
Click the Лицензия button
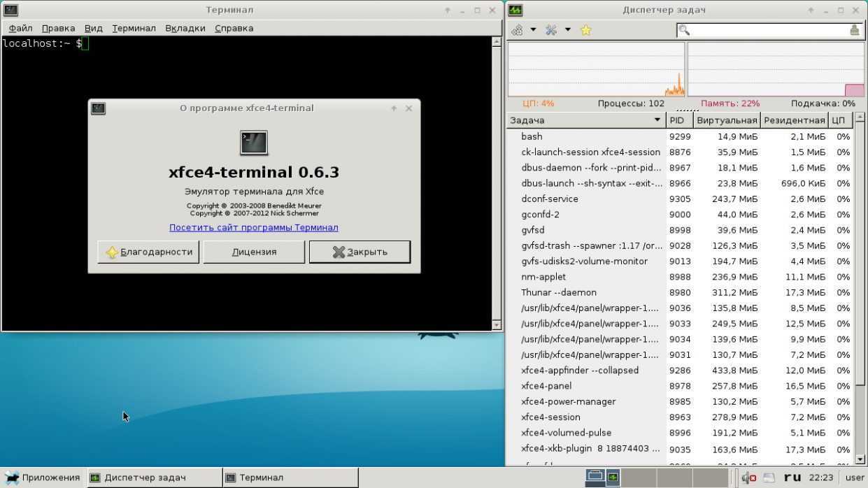(254, 252)
